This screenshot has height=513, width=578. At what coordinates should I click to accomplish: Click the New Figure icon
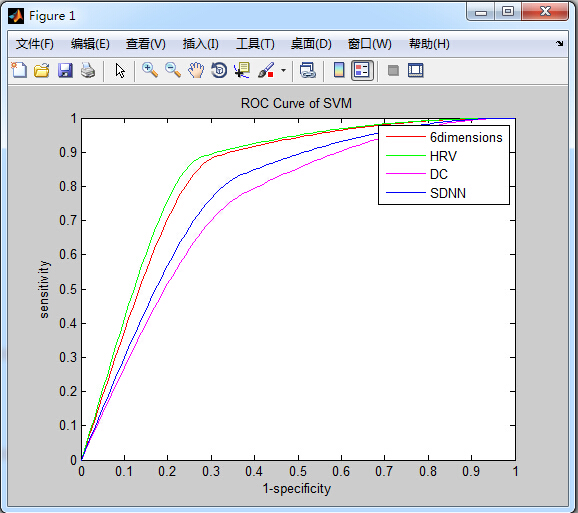19,70
